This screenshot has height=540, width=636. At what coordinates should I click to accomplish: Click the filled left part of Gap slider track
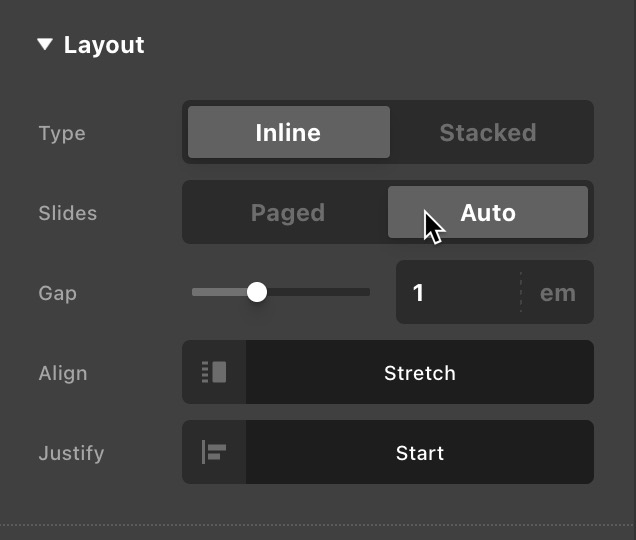tap(218, 292)
